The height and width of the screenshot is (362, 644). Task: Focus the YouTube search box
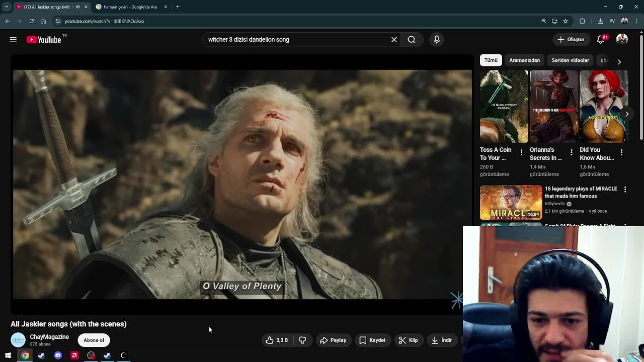(x=297, y=40)
